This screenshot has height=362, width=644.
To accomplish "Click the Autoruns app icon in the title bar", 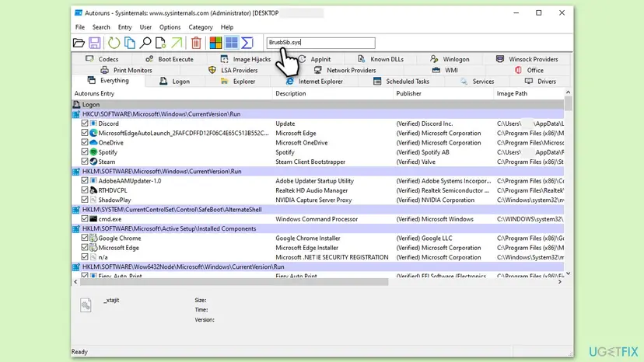I will pos(78,12).
